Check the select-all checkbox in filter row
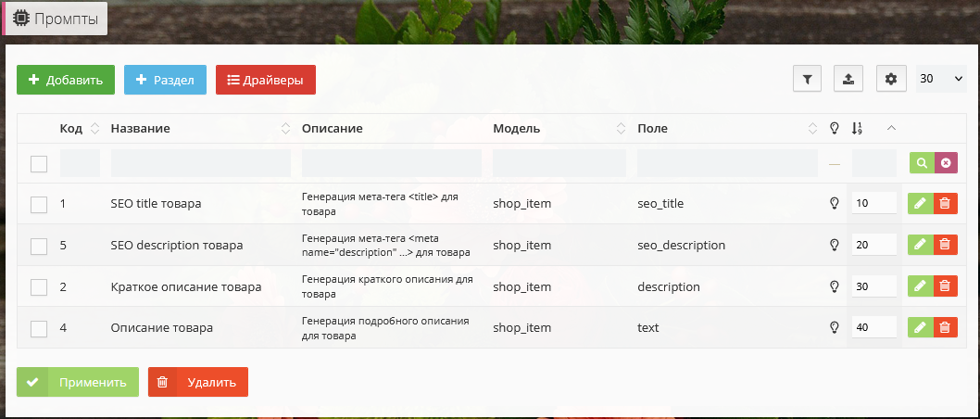Viewport: 980px width, 419px height. pos(39,164)
